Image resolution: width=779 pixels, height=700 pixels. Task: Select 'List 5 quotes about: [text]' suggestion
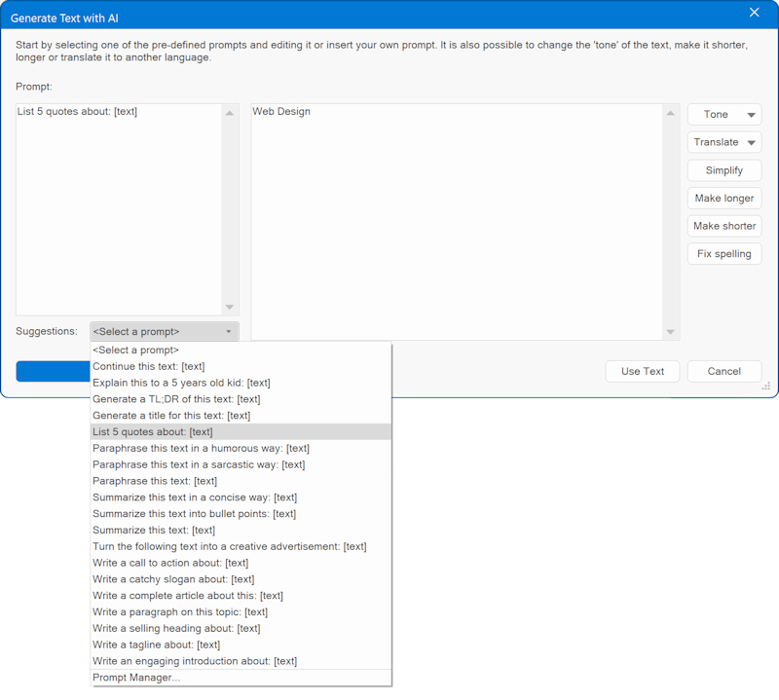pos(241,432)
